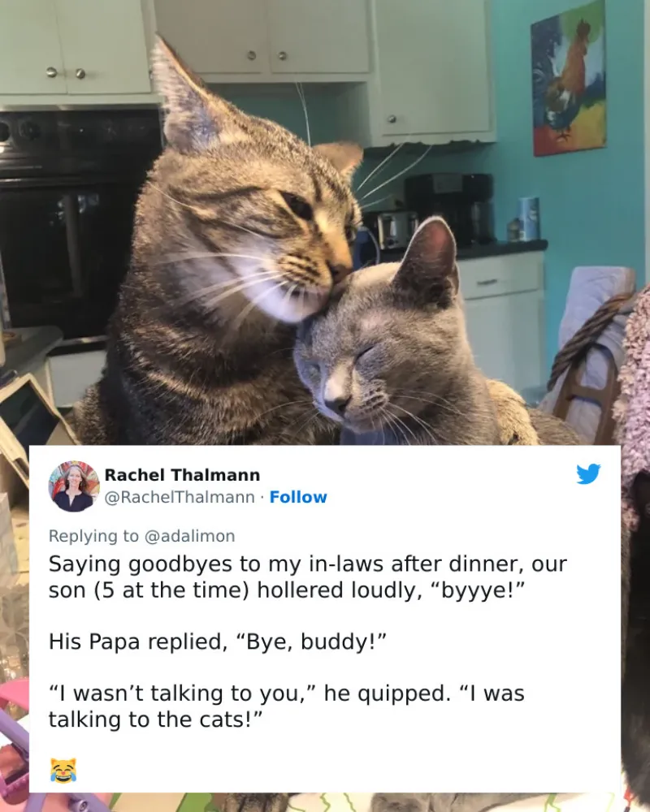Click the "I wasn't talking to you" paragraph
The image size is (650, 812).
pyautogui.click(x=287, y=706)
